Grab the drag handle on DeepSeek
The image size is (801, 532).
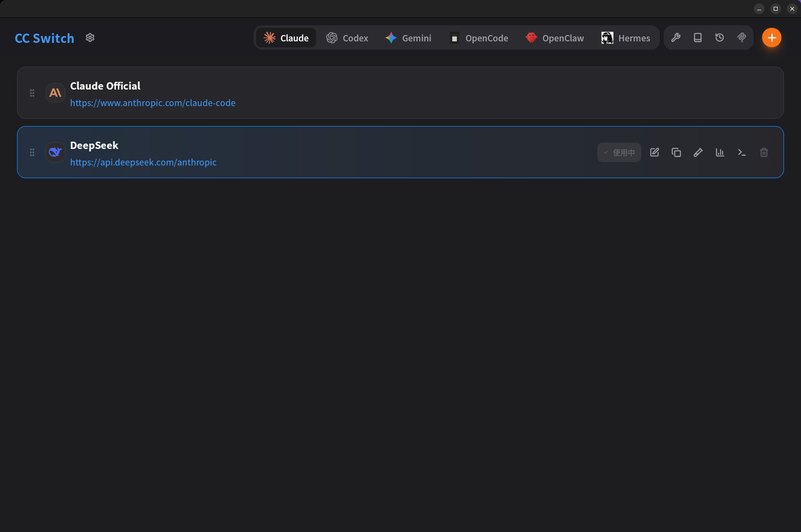(32, 152)
